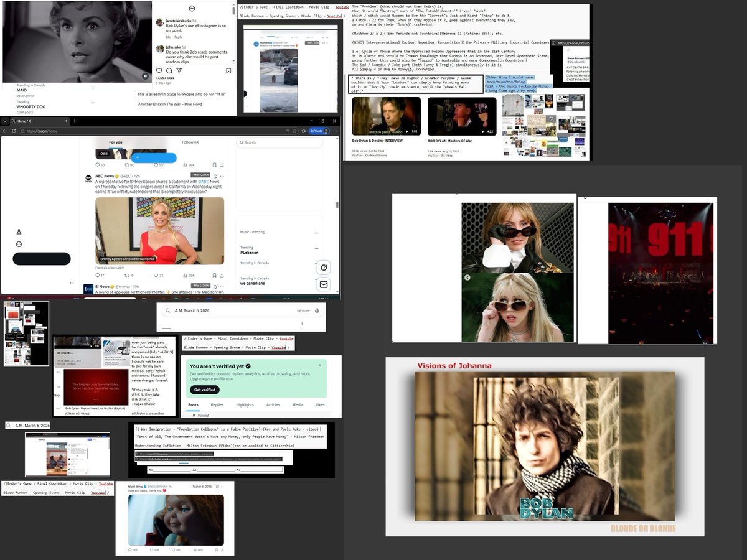Click the X Search field
Screen dimensions: 747x560
[x=279, y=142]
